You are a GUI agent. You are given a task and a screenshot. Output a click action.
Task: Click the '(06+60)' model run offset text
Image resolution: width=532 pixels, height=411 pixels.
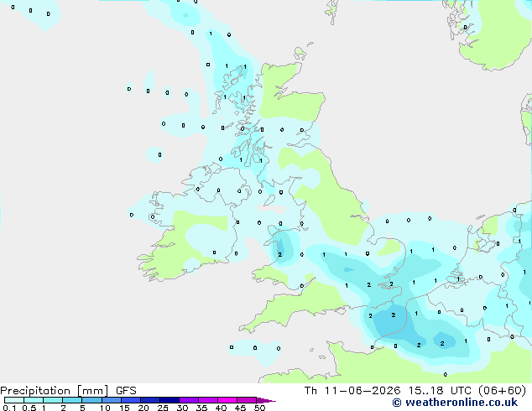(502, 391)
